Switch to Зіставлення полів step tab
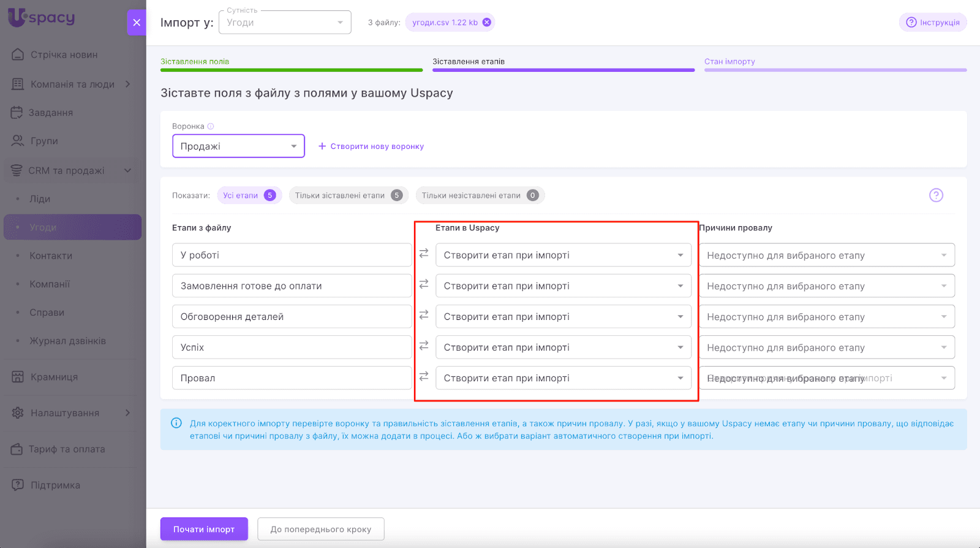 (195, 62)
